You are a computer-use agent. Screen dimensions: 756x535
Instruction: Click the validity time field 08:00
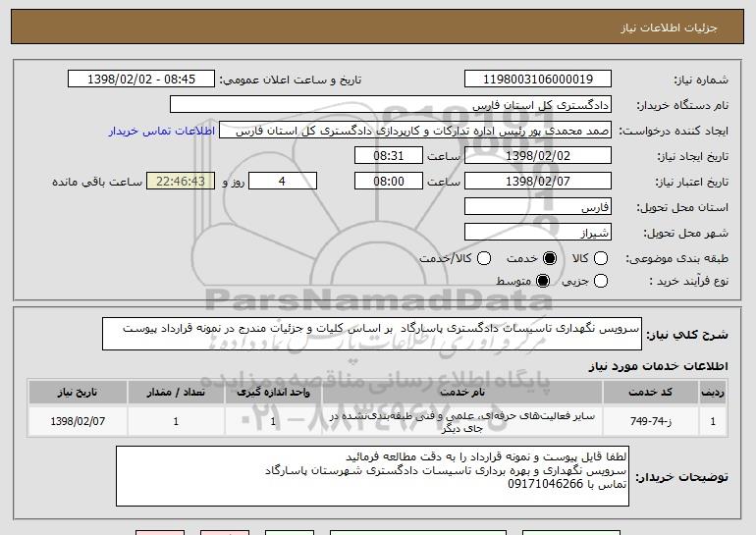pyautogui.click(x=389, y=182)
